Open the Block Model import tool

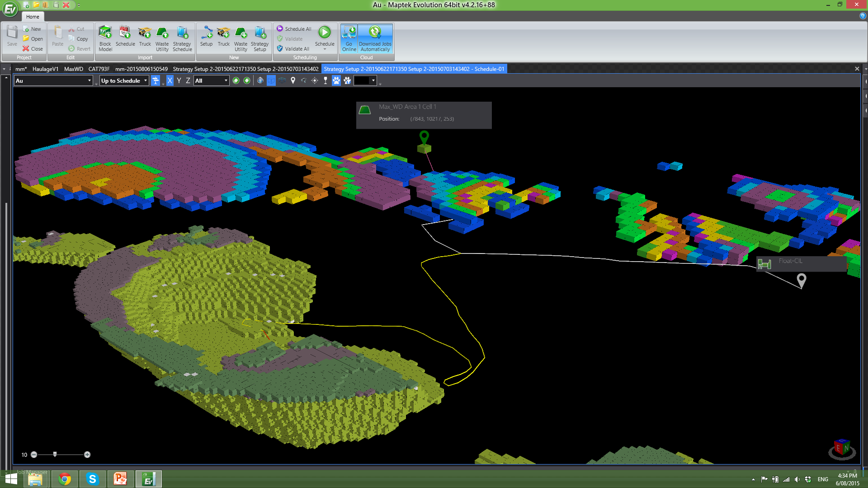tap(105, 38)
